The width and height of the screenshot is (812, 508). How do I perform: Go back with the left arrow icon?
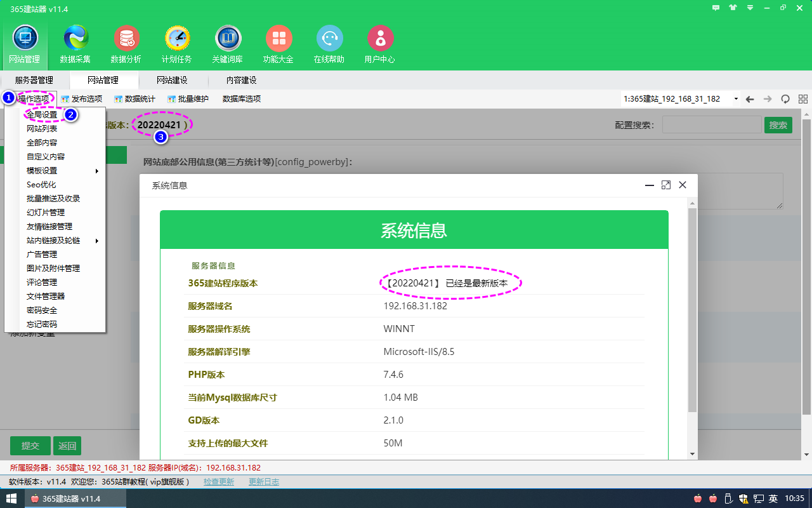pos(750,99)
